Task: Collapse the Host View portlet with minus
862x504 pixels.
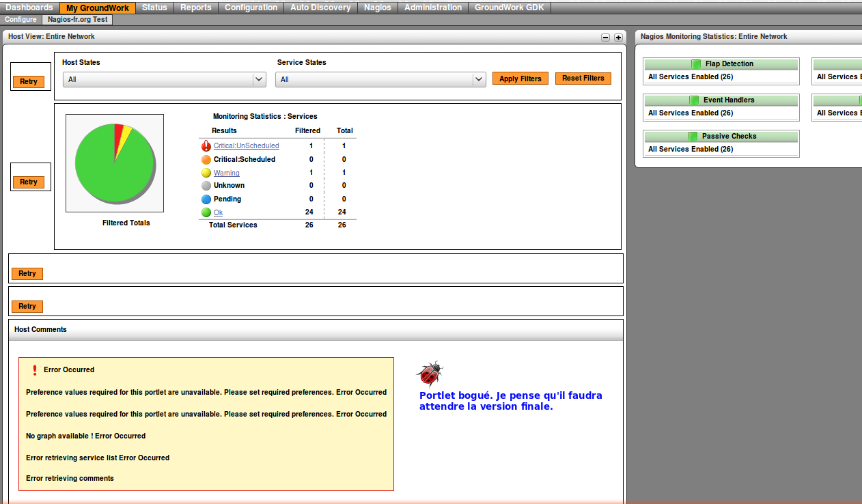Action: point(605,38)
